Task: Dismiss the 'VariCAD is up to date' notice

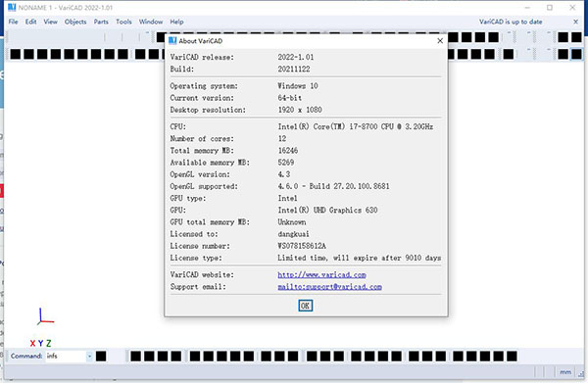Action: [x=575, y=22]
